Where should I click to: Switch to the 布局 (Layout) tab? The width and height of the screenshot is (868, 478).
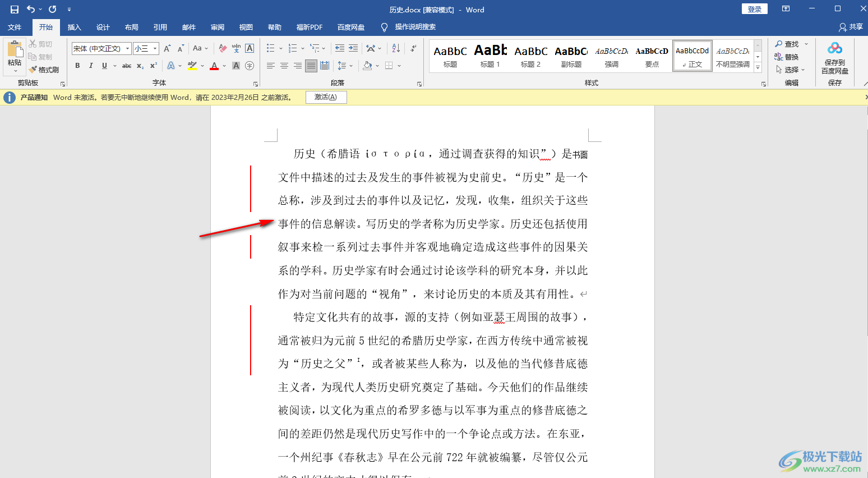click(x=132, y=27)
